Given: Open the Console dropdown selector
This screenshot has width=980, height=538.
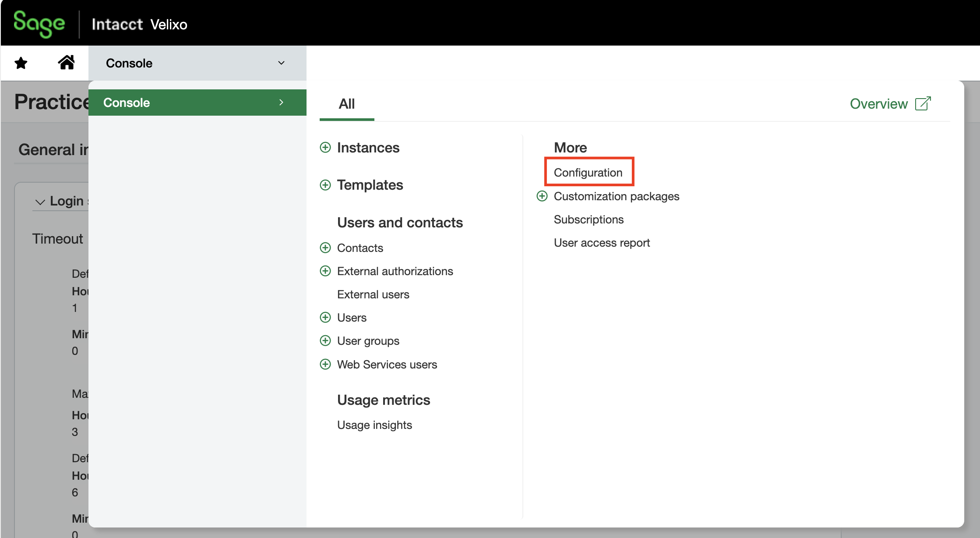Looking at the screenshot, I should pos(197,63).
